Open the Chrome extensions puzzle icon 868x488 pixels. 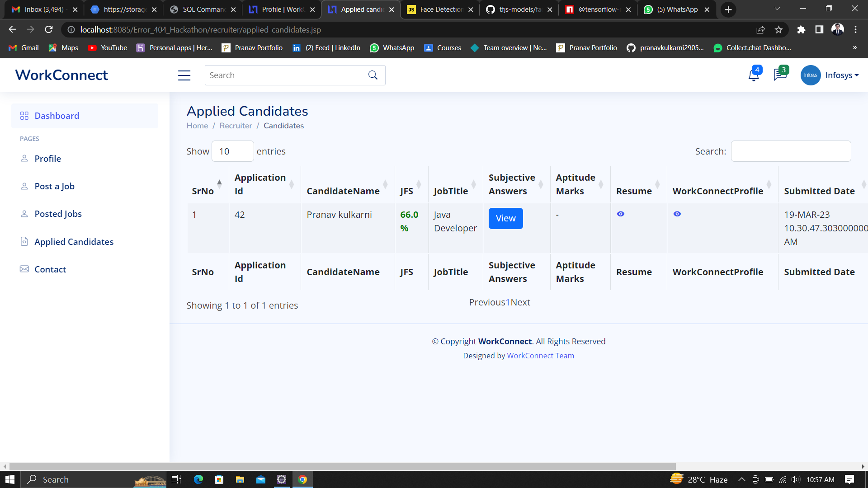tap(801, 30)
